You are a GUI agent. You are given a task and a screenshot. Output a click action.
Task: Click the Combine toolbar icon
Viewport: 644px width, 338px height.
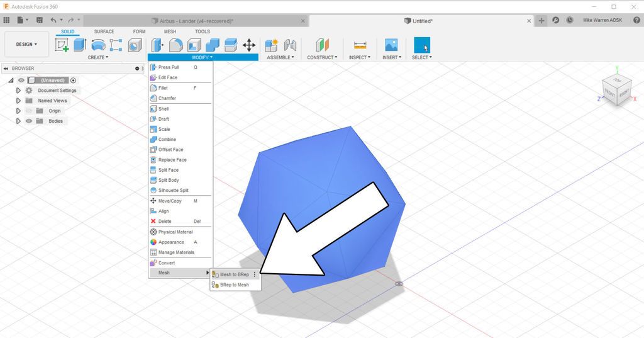click(x=213, y=45)
